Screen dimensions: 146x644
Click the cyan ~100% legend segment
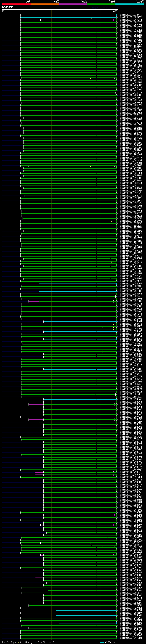[130, 4]
